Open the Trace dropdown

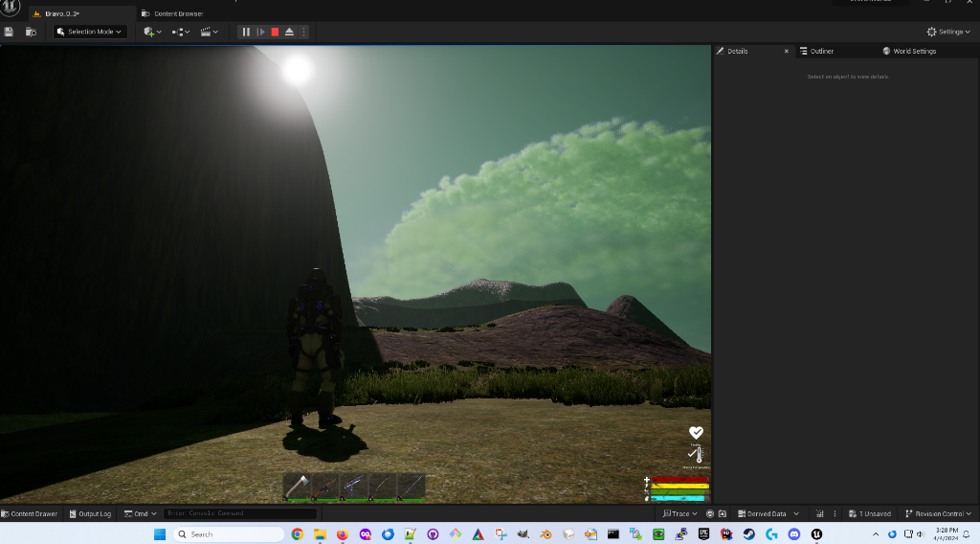point(680,513)
